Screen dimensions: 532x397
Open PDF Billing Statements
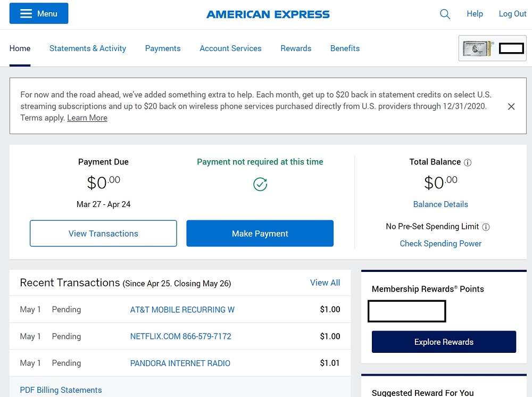click(x=61, y=390)
